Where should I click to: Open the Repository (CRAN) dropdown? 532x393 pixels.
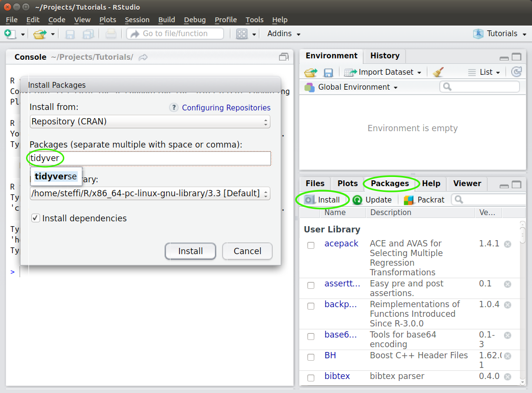150,122
